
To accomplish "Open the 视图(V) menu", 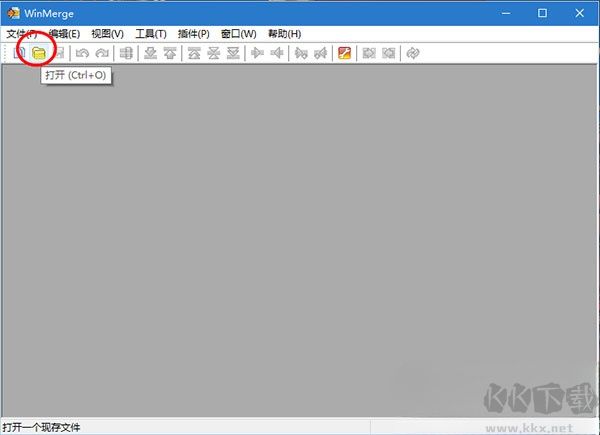I will (108, 34).
